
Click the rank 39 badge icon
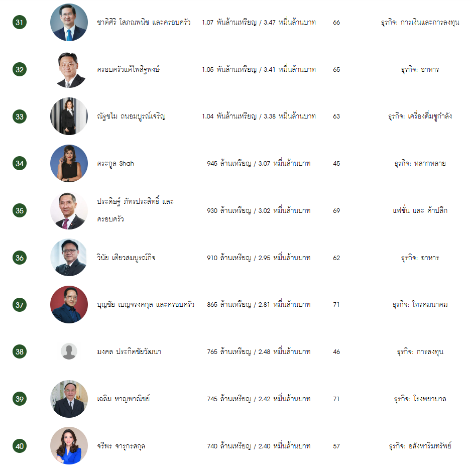click(20, 399)
